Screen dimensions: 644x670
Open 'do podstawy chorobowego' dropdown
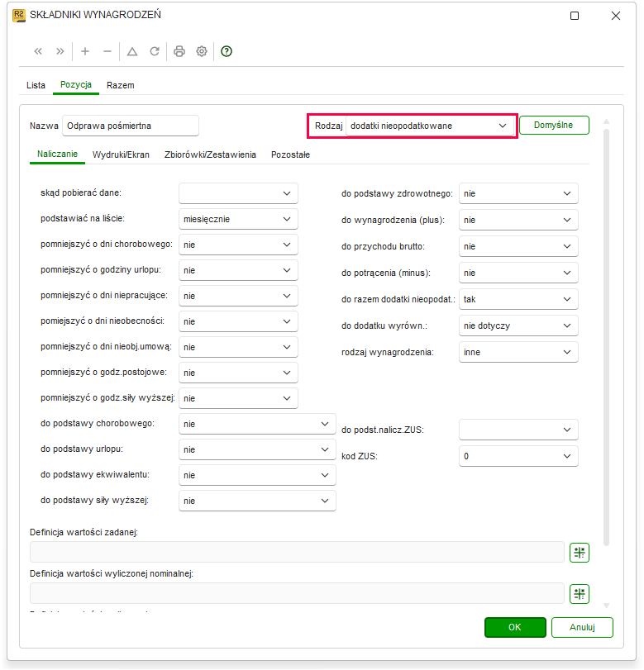(x=257, y=424)
